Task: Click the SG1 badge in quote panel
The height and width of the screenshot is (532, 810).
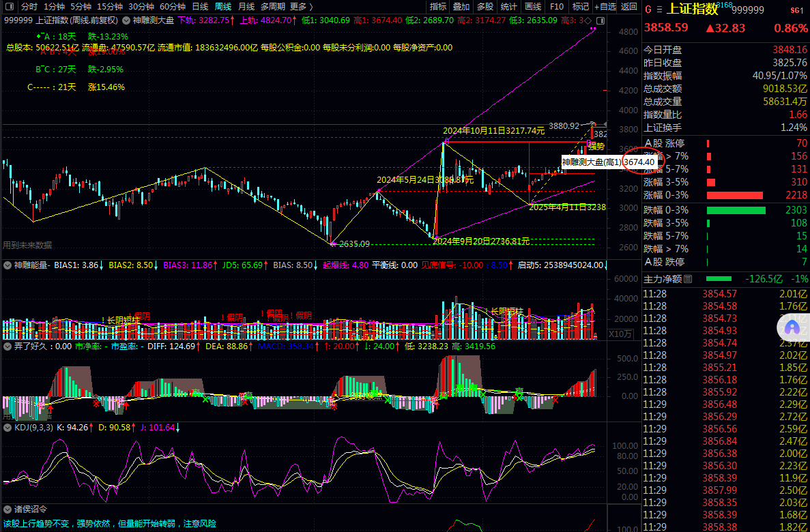Action: click(797, 10)
